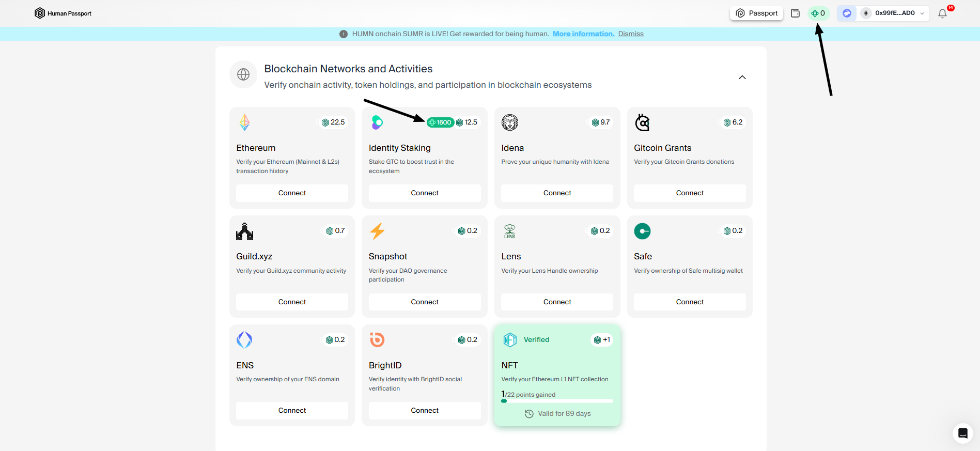Click the globe icon beside section title

[x=243, y=75]
